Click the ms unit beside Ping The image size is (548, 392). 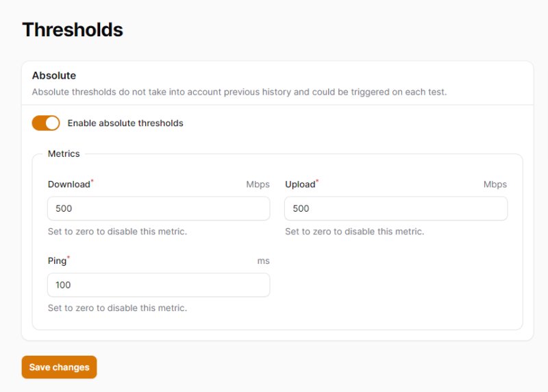(263, 261)
